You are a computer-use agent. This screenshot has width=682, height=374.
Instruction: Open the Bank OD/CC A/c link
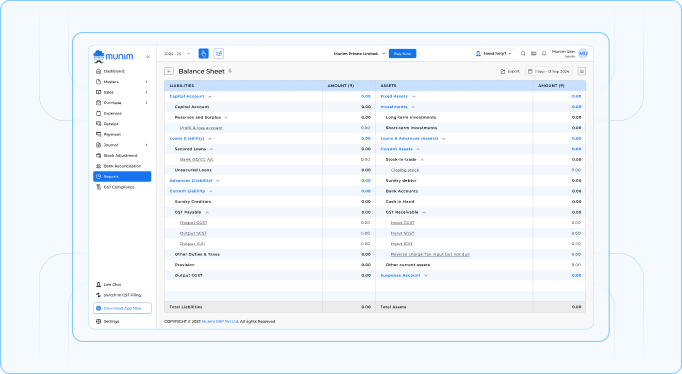[x=197, y=160]
